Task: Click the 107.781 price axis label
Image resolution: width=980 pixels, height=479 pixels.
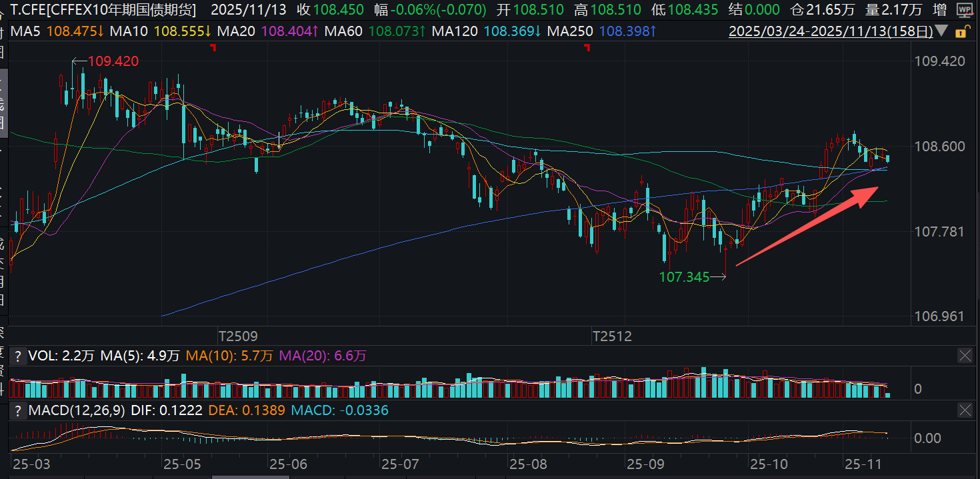Action: click(x=940, y=231)
